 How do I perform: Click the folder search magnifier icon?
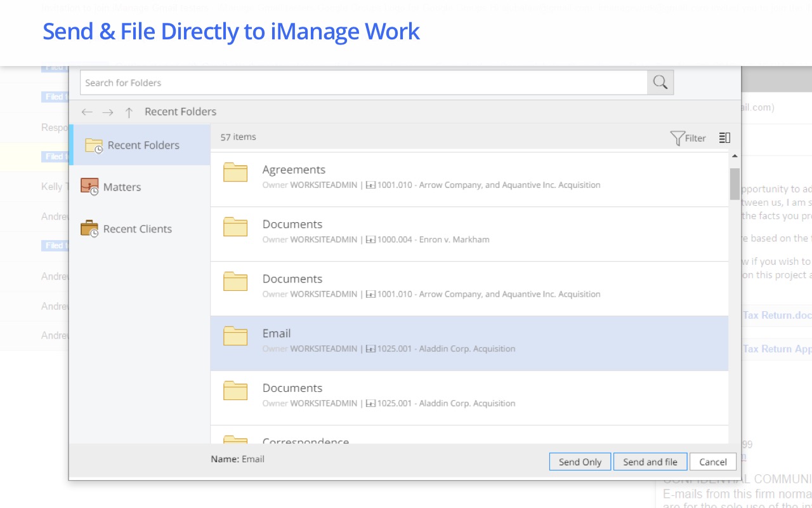point(660,82)
